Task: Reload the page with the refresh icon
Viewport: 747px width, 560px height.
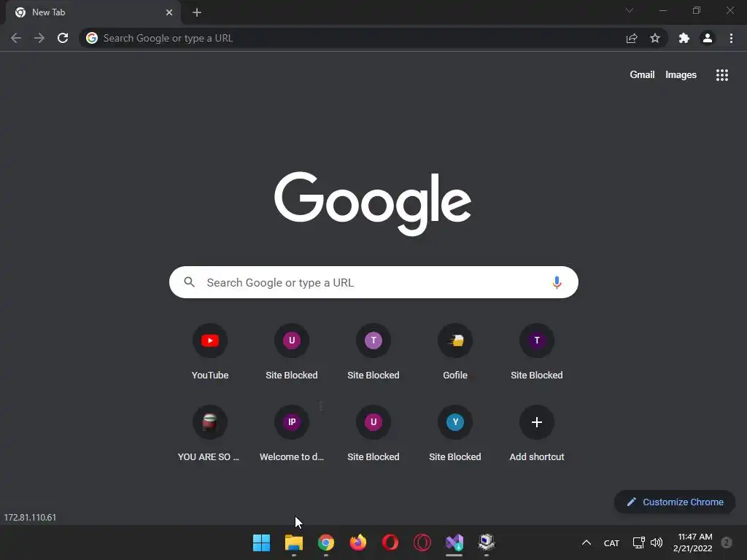Action: (x=63, y=38)
